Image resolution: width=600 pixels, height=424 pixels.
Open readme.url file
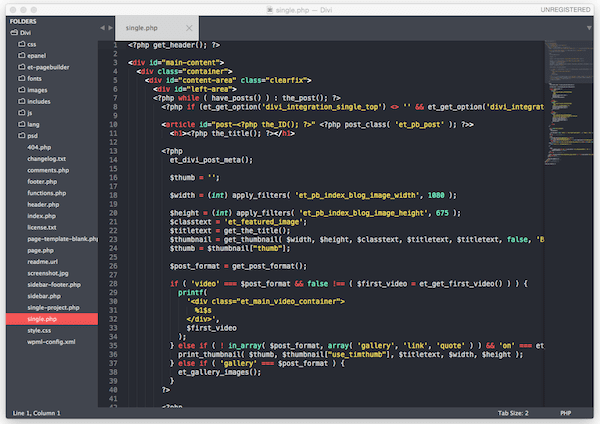coord(42,262)
